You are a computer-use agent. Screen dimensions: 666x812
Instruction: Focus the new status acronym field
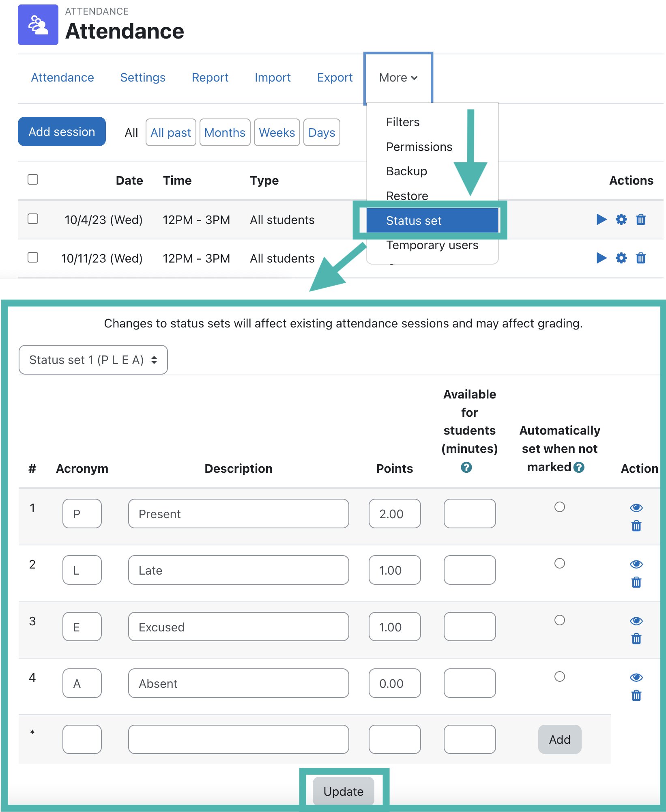(82, 739)
